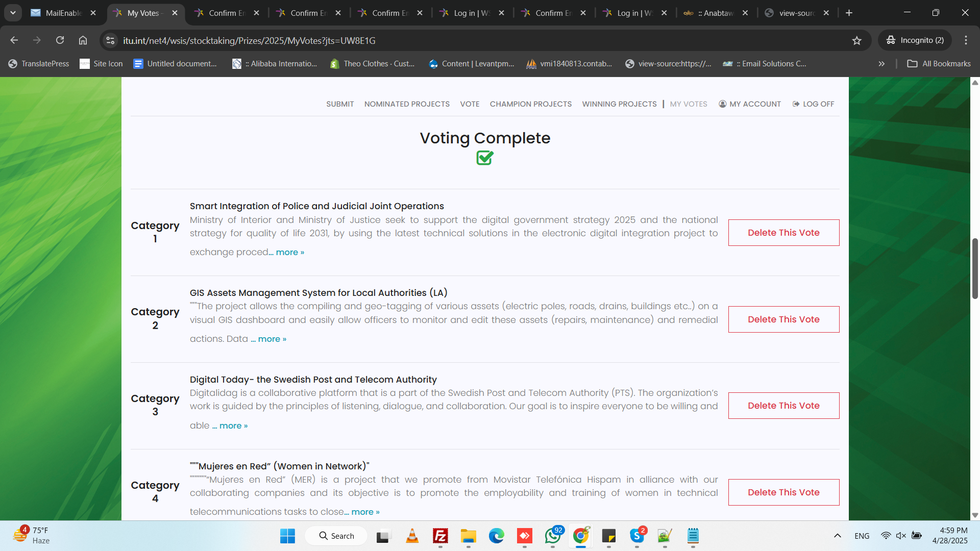Open All Bookmarks folder

[x=939, y=64]
